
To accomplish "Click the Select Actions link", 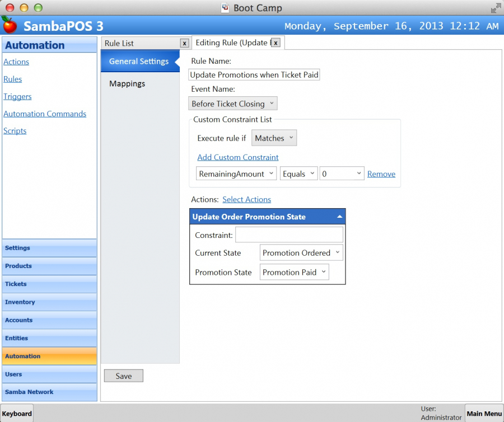I will [x=246, y=199].
